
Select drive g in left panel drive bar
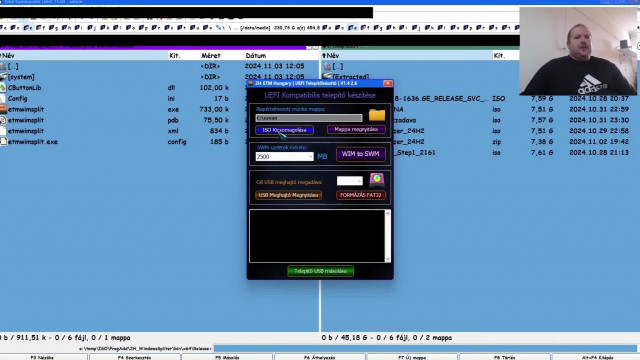click(x=53, y=28)
